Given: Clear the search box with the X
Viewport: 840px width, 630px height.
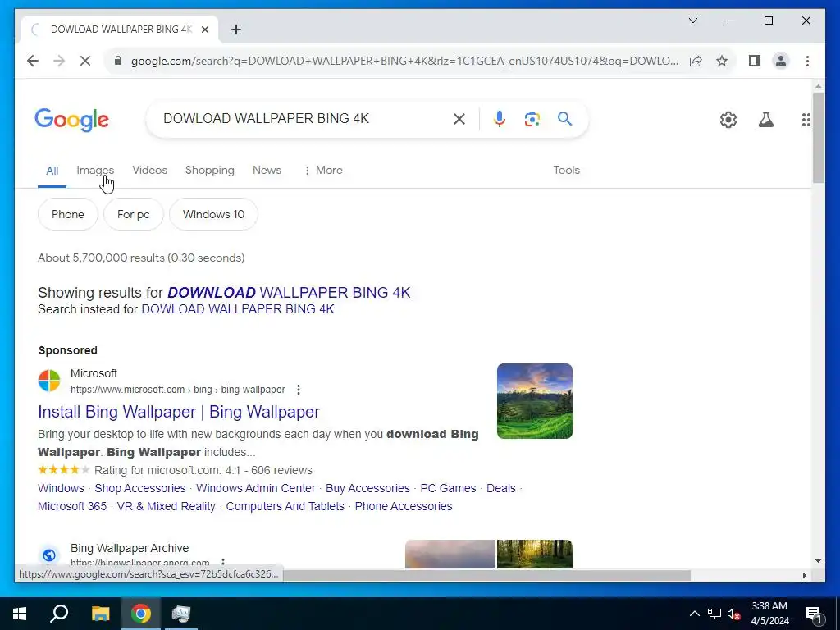Looking at the screenshot, I should pyautogui.click(x=459, y=119).
